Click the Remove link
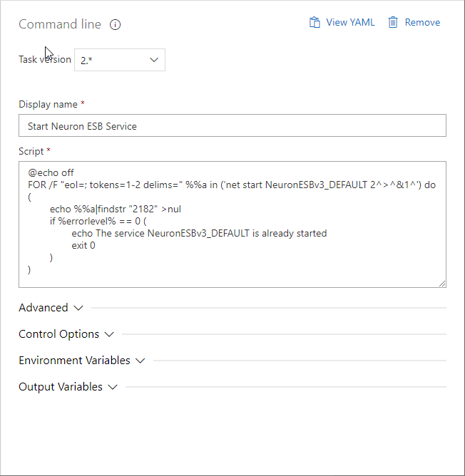Viewport: 465px width, 476px height. click(x=422, y=23)
